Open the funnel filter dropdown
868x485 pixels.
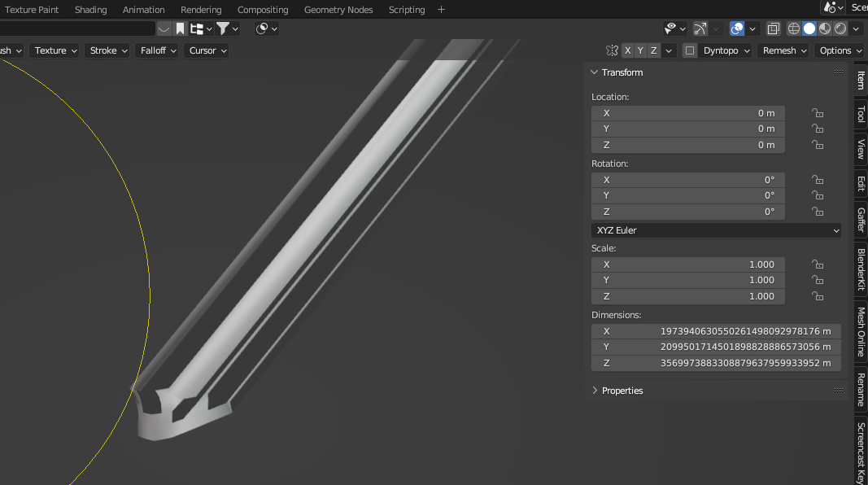click(x=227, y=28)
